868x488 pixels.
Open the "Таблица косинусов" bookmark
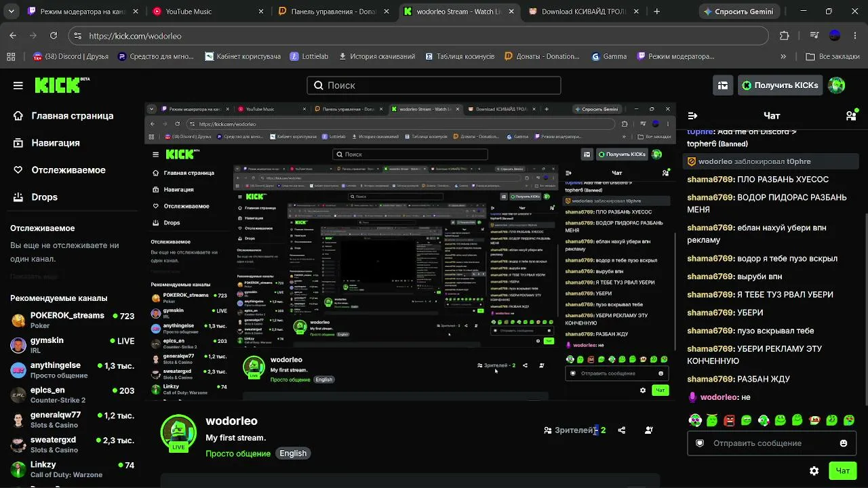(459, 57)
